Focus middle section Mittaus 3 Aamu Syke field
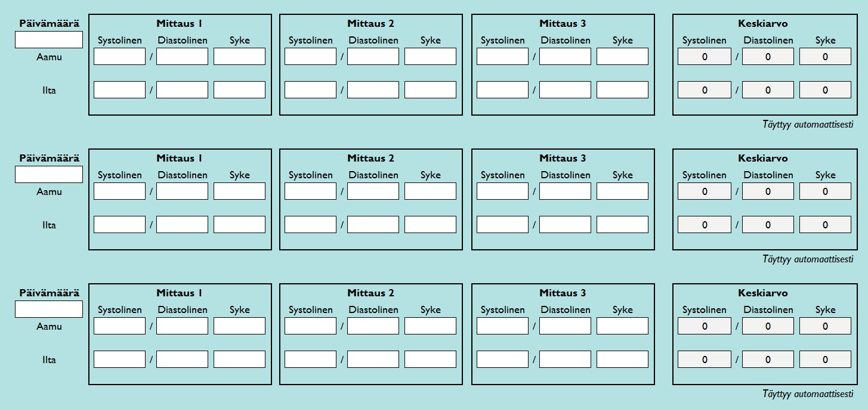 pos(622,191)
